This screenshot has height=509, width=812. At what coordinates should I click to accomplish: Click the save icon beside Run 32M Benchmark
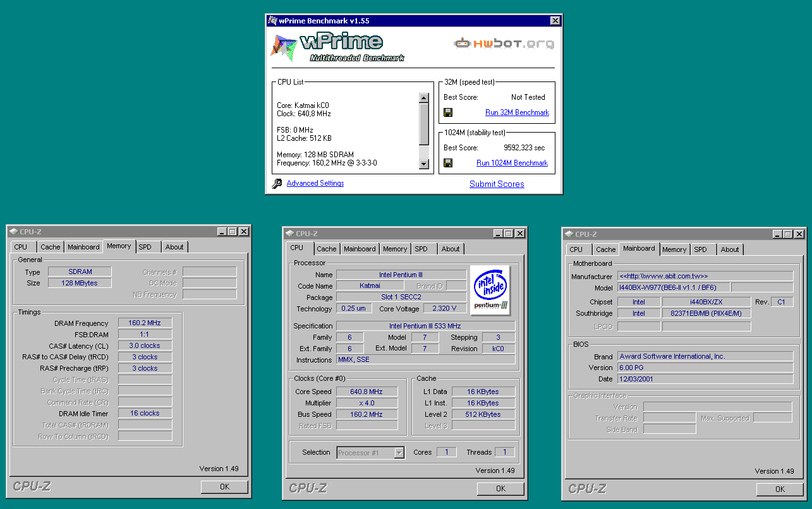coord(448,112)
